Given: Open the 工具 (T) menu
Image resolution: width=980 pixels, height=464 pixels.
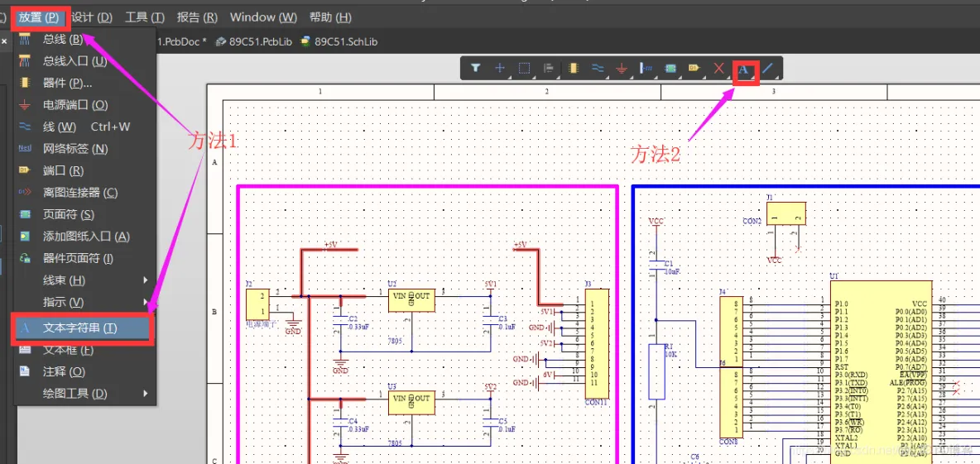Looking at the screenshot, I should [x=144, y=17].
